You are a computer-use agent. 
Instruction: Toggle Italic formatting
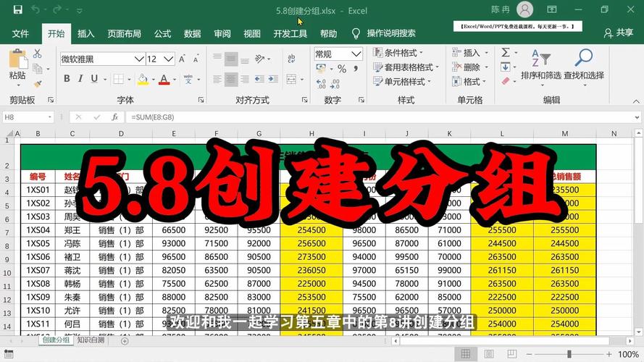click(x=80, y=79)
